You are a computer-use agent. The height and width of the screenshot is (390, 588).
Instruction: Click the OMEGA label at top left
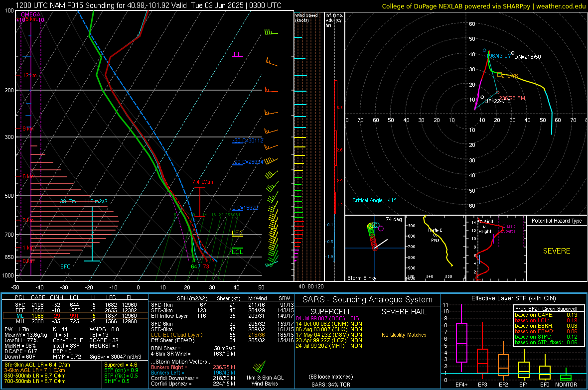(31, 14)
